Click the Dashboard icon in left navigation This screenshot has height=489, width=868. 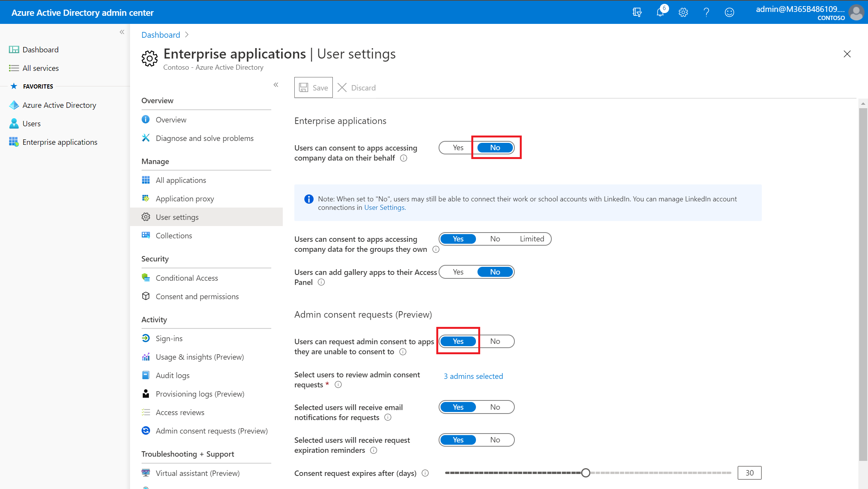(14, 50)
